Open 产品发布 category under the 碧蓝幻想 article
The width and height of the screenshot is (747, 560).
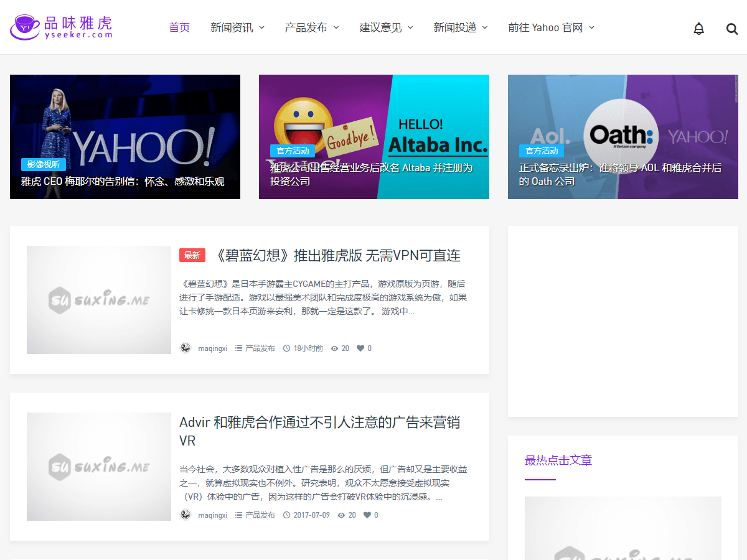[x=260, y=348]
